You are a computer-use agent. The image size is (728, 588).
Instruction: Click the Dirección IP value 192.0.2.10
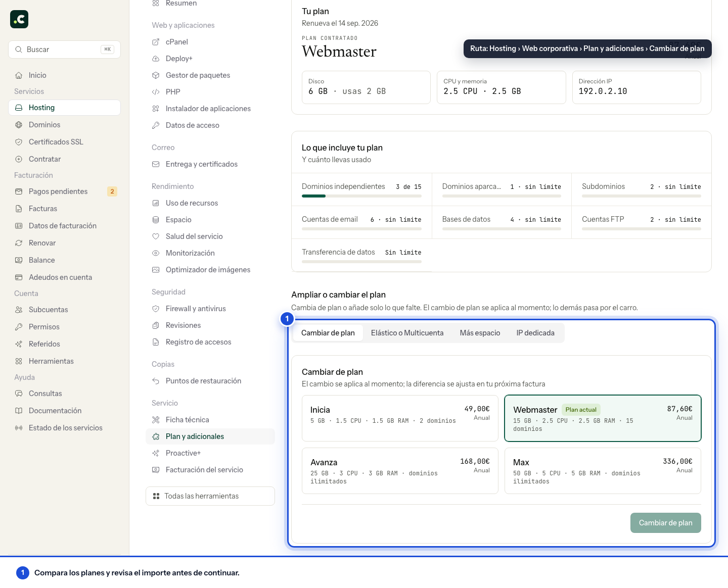[x=603, y=91]
